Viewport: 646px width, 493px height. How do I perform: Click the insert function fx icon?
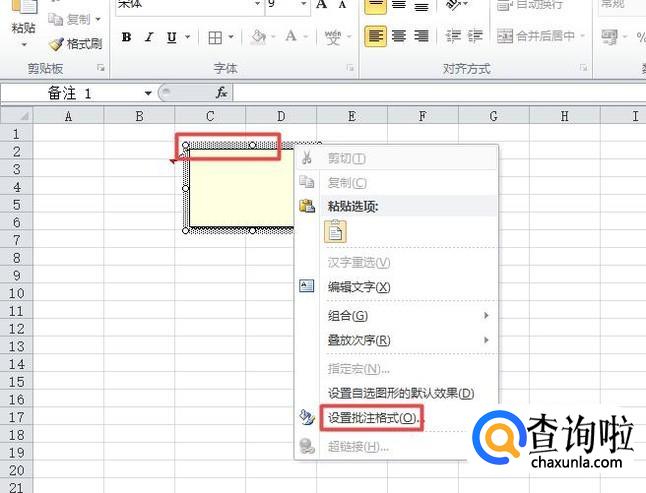222,93
